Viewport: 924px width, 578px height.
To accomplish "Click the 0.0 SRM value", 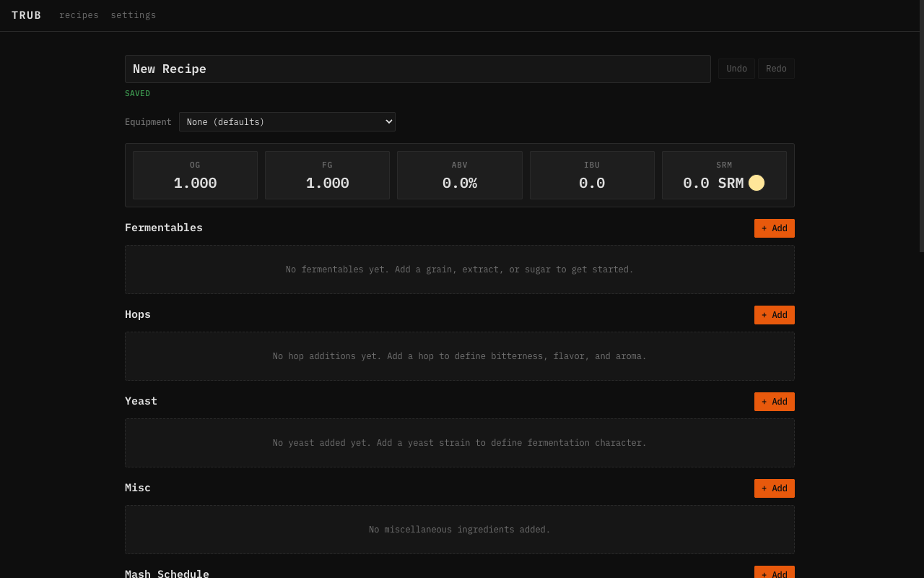I will tap(713, 184).
